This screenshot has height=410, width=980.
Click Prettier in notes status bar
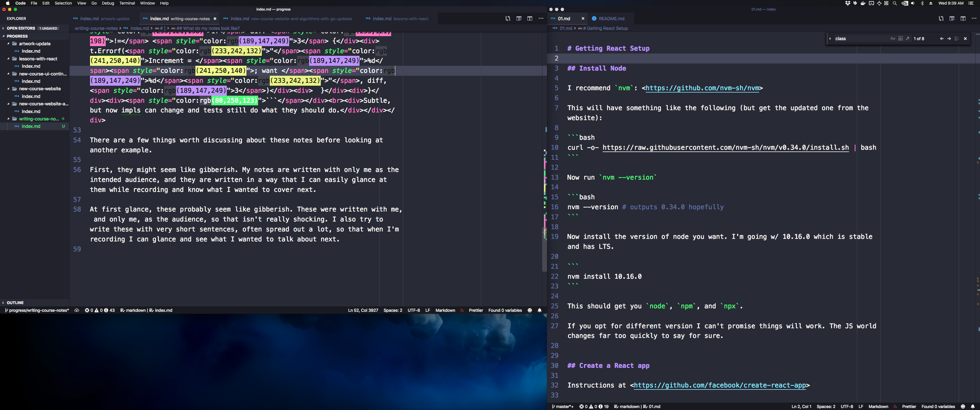909,407
